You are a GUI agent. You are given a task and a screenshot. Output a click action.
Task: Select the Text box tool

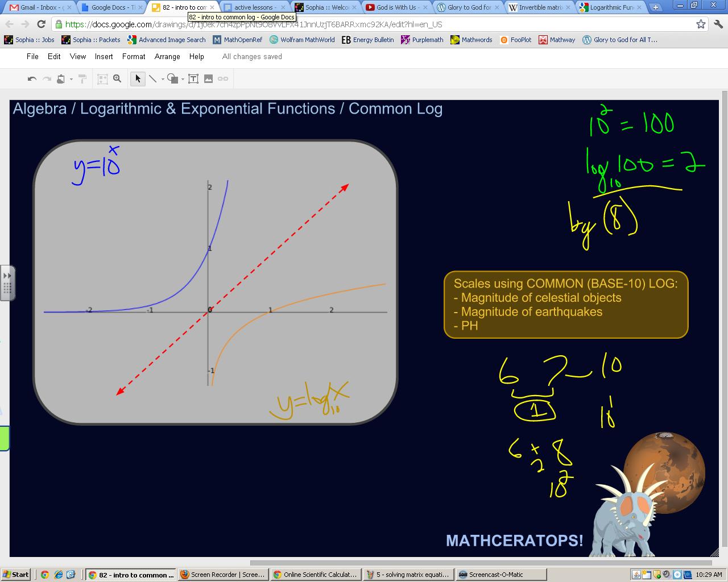click(x=193, y=79)
